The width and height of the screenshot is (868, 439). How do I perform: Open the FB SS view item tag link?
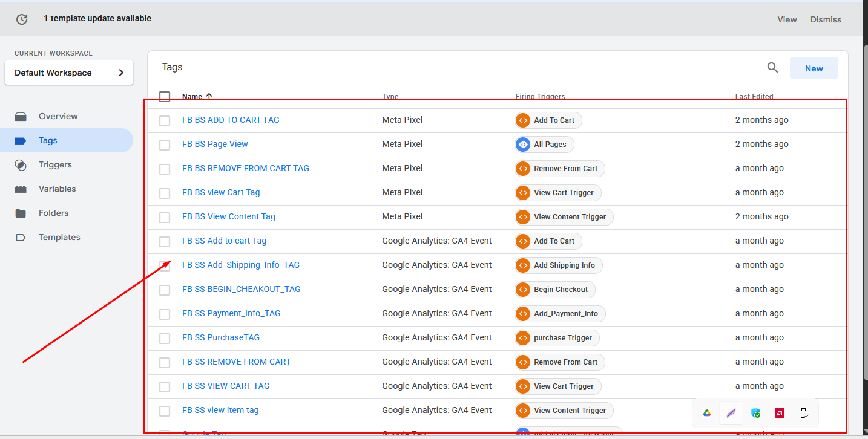220,410
